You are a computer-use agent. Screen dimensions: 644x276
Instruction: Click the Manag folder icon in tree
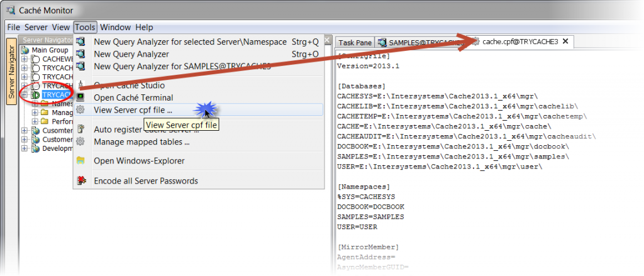click(x=45, y=113)
